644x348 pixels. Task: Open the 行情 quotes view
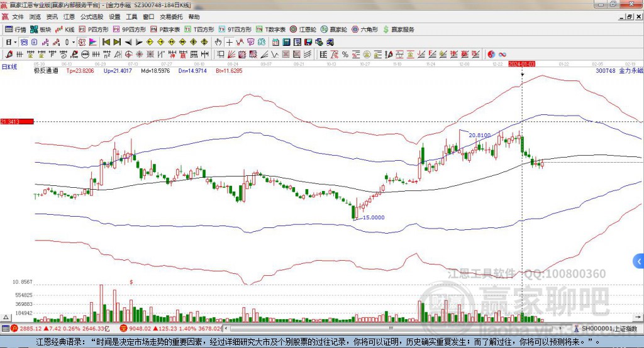point(16,30)
